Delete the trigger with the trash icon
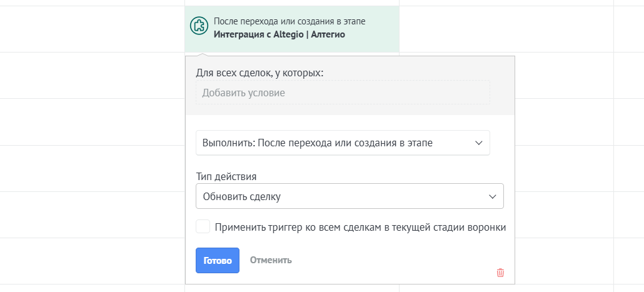644x292 pixels. [500, 273]
